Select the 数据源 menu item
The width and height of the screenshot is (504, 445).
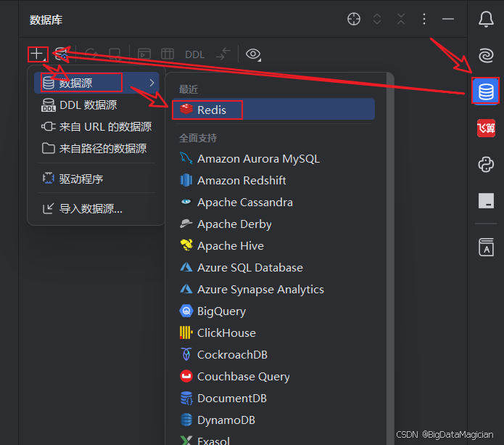[x=96, y=83]
